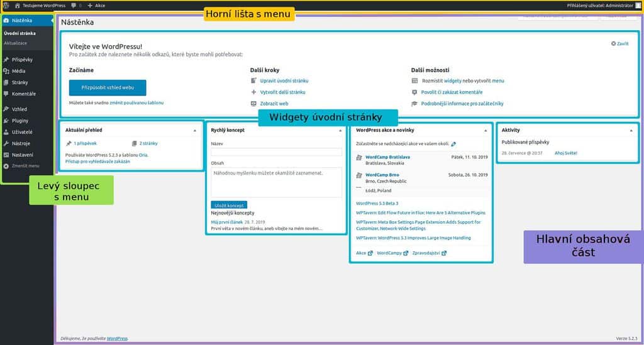Image resolution: width=644 pixels, height=345 pixels.
Task: Click the Média icon in sidebar
Action: point(6,71)
